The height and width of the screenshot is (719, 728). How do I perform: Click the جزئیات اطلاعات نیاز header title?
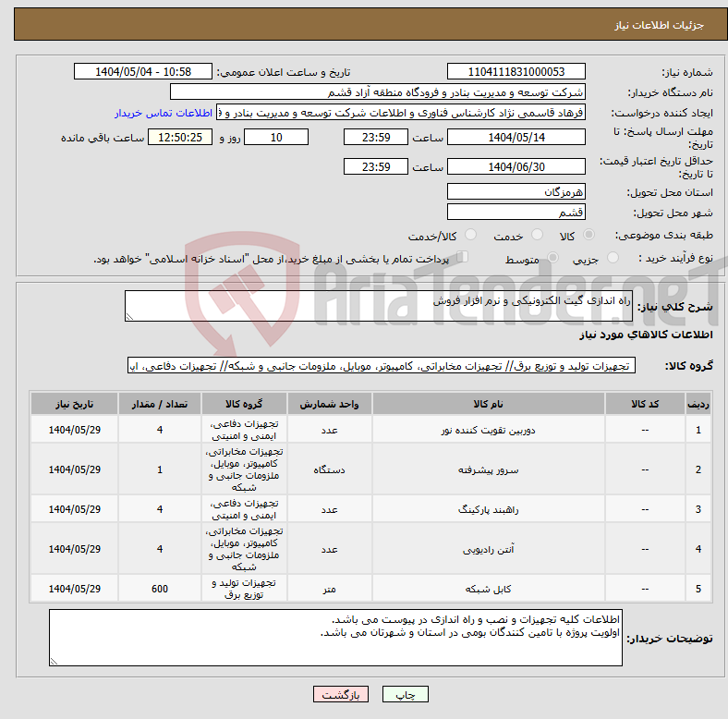659,25
